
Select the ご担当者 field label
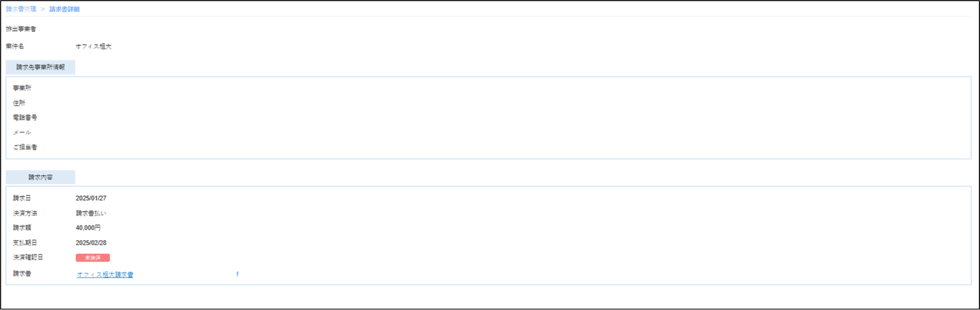[x=25, y=147]
